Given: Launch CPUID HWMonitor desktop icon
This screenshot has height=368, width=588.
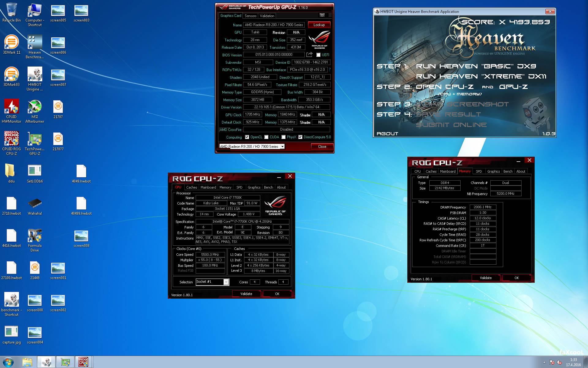Looking at the screenshot, I should [11, 111].
